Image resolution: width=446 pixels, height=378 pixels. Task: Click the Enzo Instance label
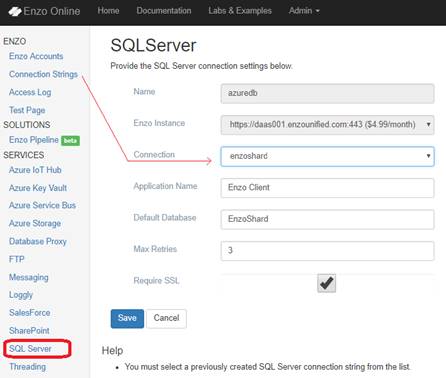[159, 123]
